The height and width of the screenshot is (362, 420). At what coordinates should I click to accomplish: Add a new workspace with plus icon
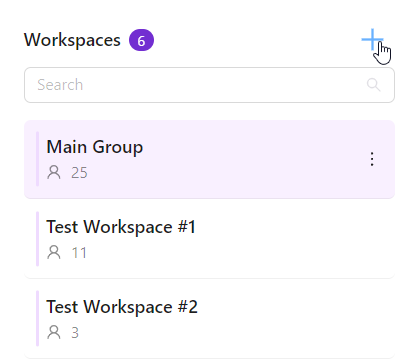point(372,40)
